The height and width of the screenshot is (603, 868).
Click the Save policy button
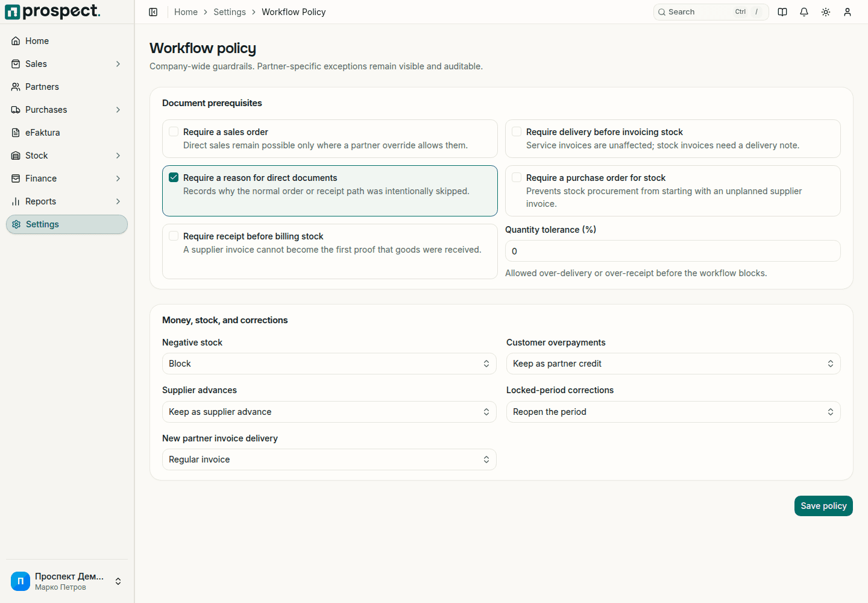(x=823, y=506)
